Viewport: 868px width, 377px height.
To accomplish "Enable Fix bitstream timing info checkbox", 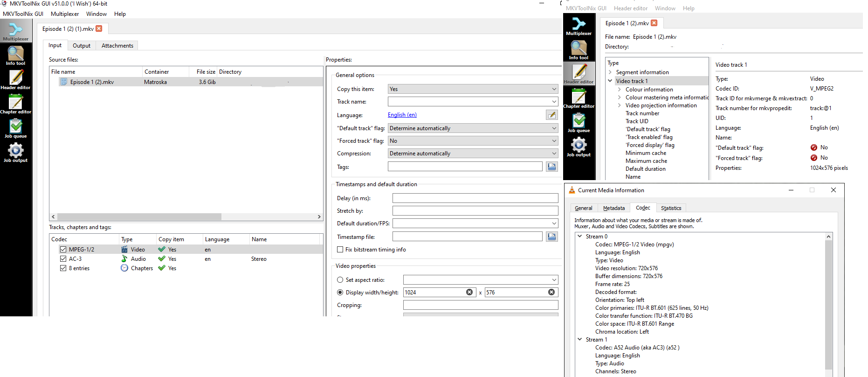I will pyautogui.click(x=340, y=250).
